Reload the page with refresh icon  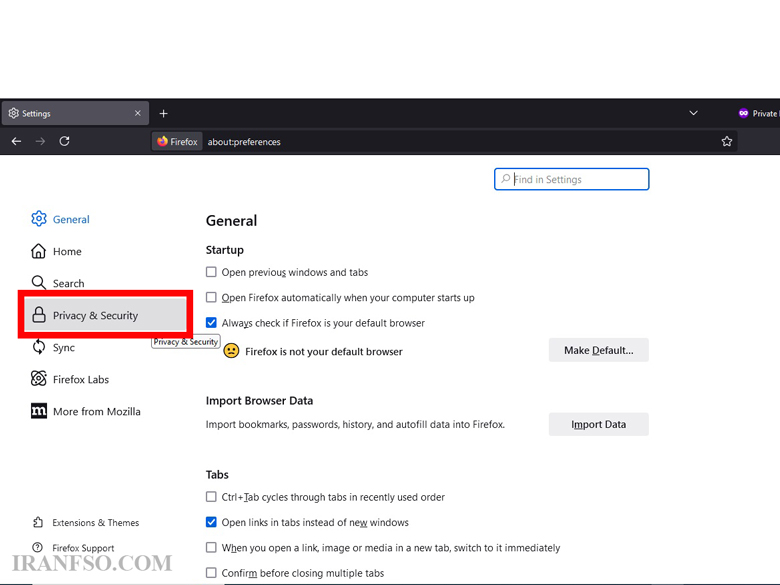coord(64,142)
